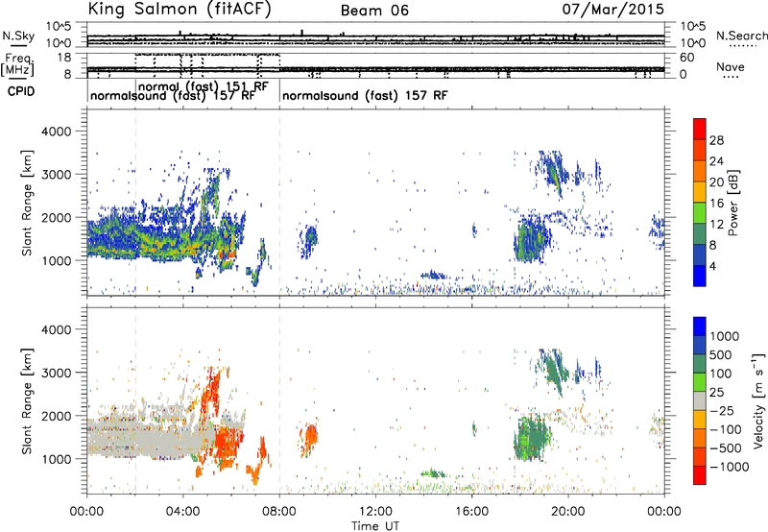The image size is (768, 532).
Task: Click the dark blue top of the velocity colorbar
Action: (x=700, y=326)
